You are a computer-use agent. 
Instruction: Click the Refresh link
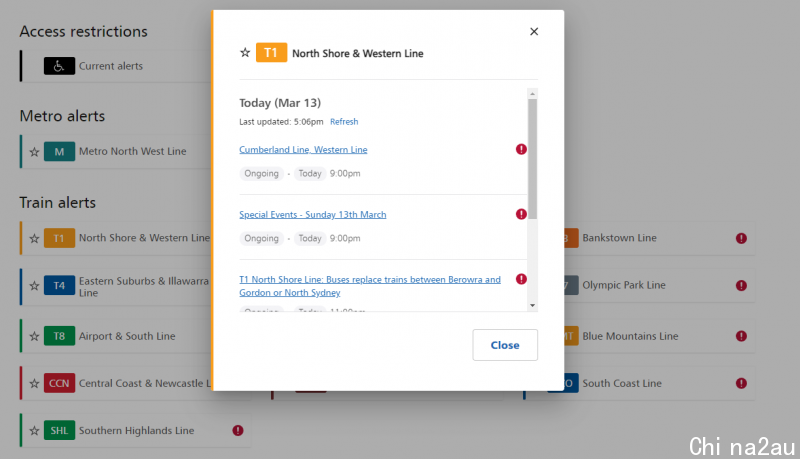pyautogui.click(x=344, y=121)
